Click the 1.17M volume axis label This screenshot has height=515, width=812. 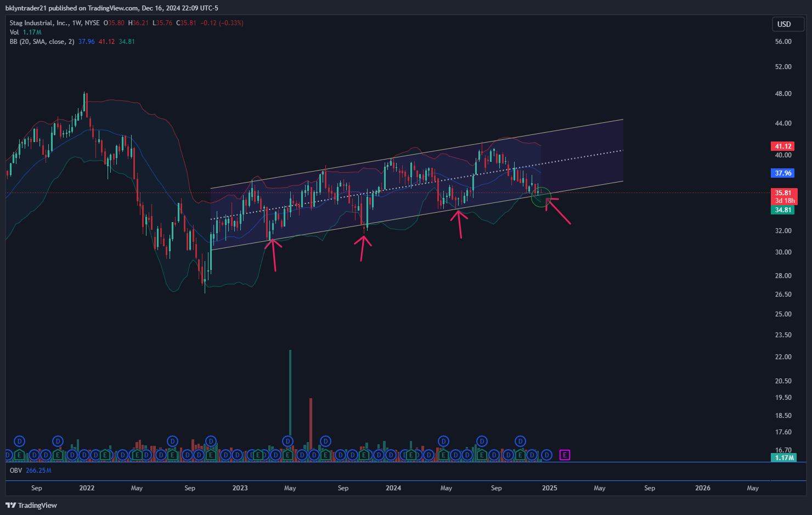click(x=784, y=457)
